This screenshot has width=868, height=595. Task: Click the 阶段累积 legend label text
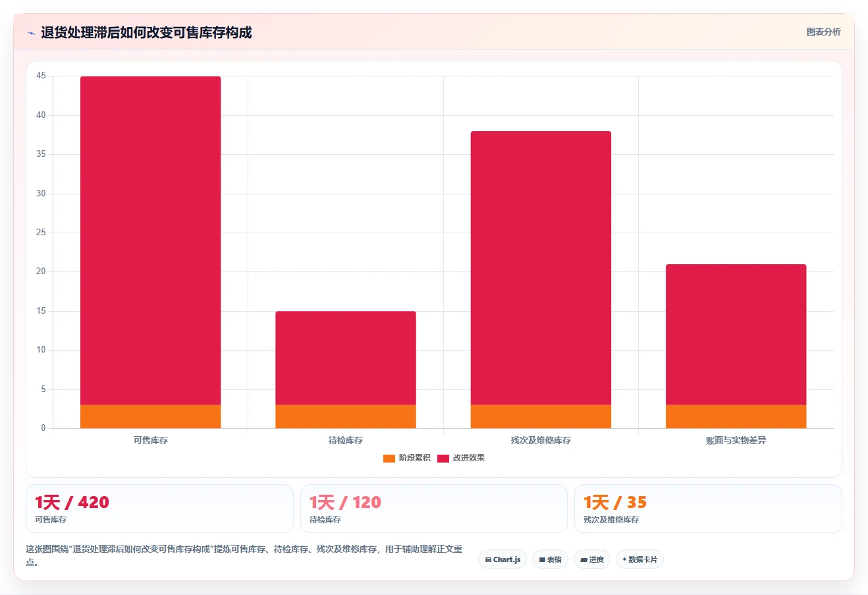point(414,458)
